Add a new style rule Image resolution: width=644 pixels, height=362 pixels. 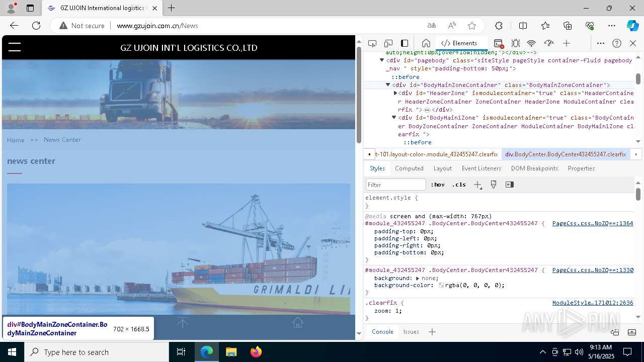[x=477, y=185]
